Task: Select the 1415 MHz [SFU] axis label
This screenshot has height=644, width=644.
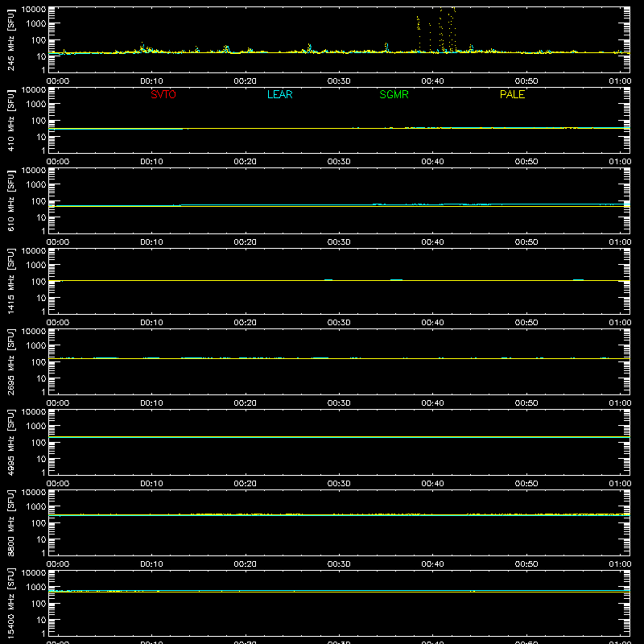Action: [x=10, y=281]
